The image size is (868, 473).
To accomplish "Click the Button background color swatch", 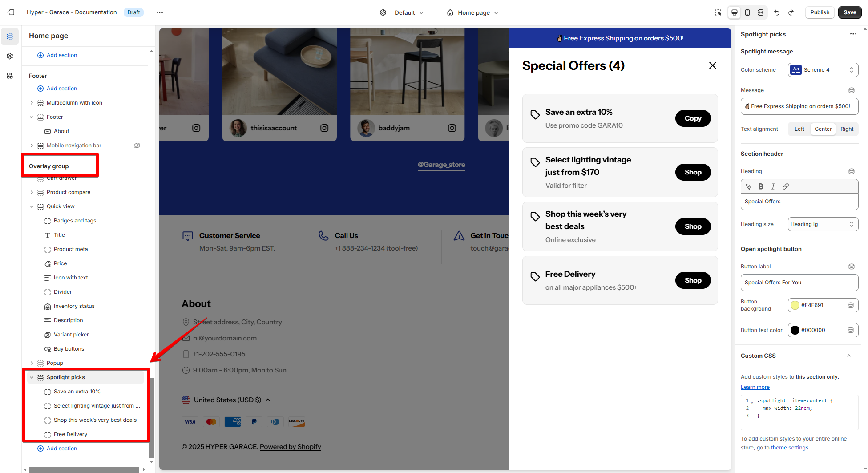I will pos(795,305).
